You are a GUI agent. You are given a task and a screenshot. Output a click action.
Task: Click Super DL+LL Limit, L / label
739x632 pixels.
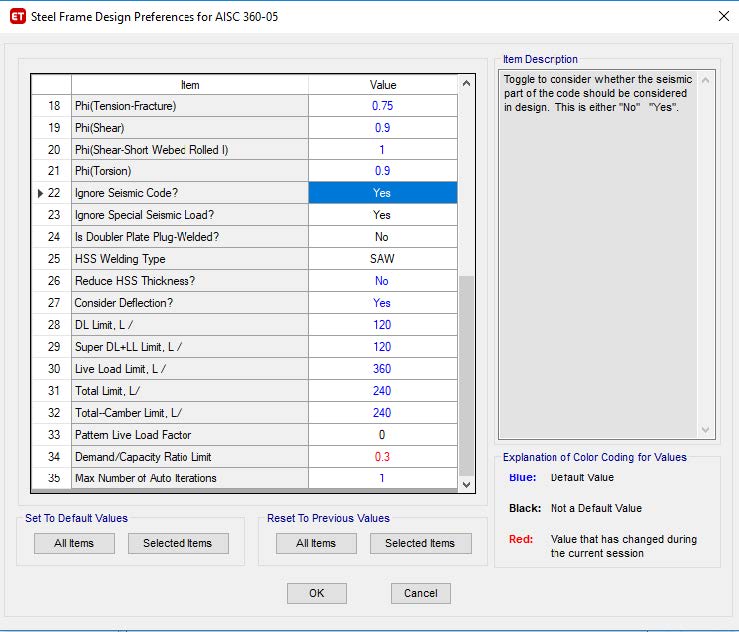pos(128,347)
